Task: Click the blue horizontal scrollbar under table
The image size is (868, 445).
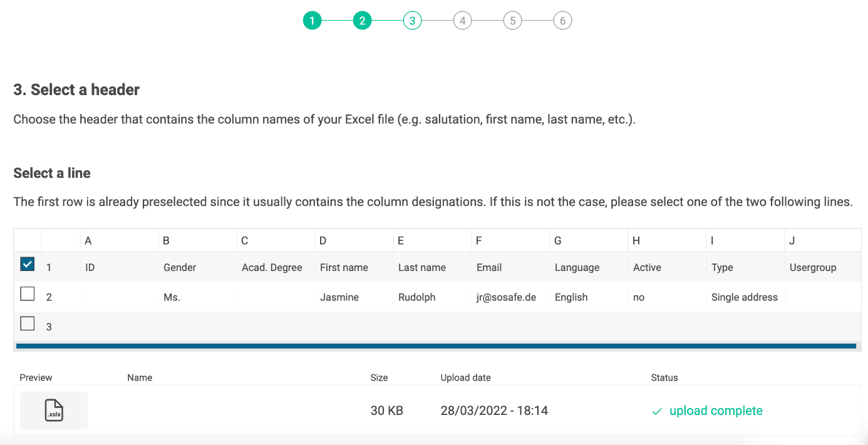Action: (x=436, y=345)
